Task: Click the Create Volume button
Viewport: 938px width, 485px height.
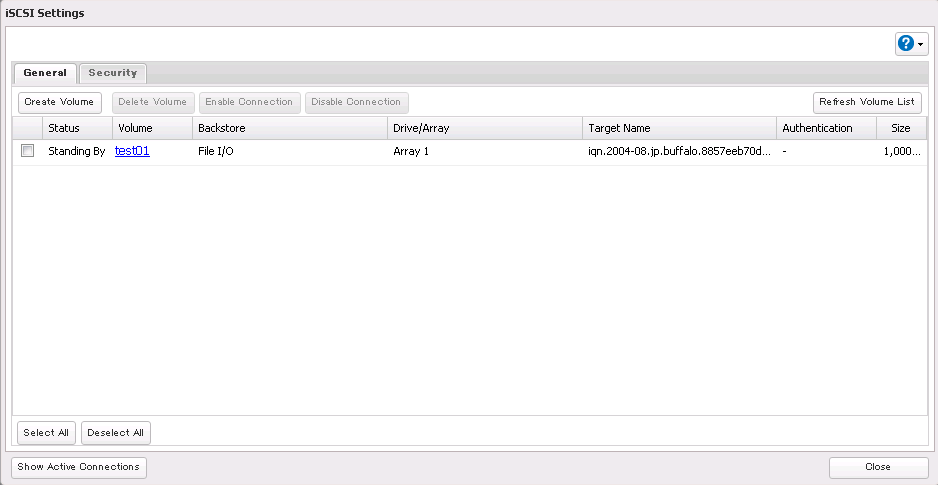Action: pos(60,102)
